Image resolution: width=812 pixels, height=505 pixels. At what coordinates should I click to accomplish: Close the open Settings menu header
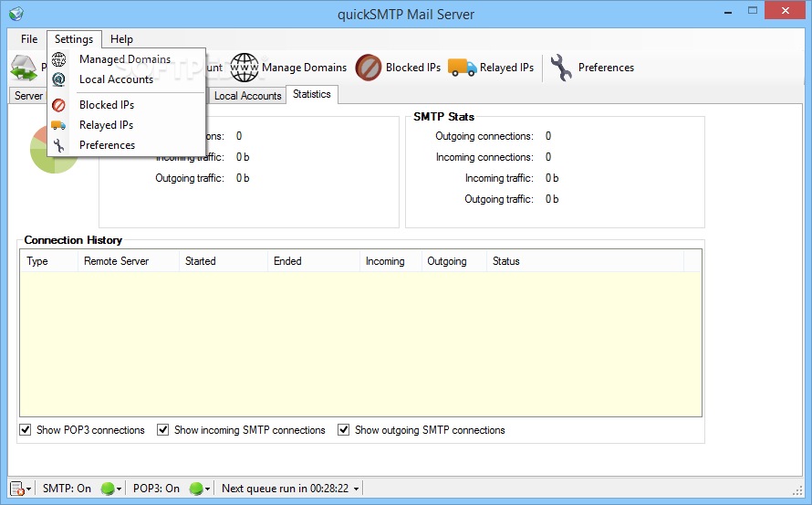coord(74,39)
